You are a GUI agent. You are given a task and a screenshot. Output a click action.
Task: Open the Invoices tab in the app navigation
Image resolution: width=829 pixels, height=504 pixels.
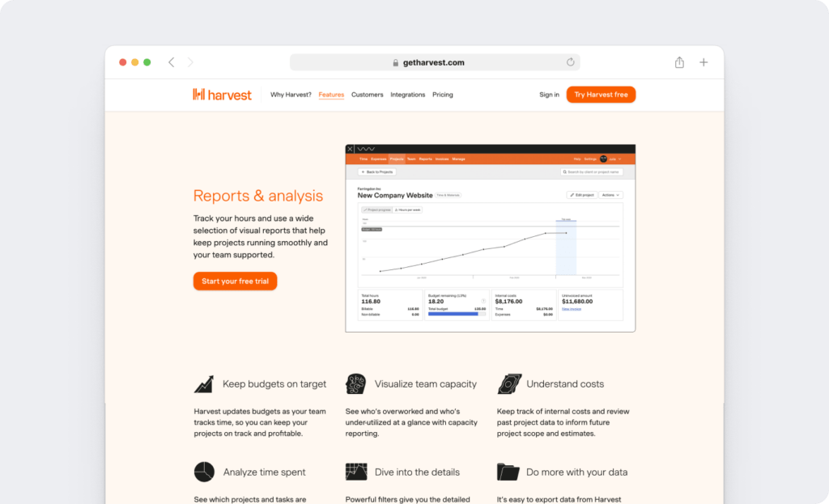click(442, 159)
